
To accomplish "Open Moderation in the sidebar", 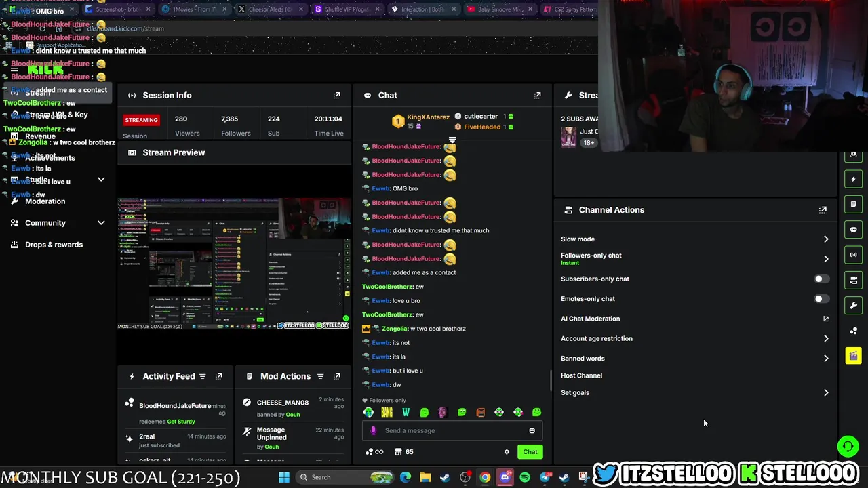I will [45, 201].
